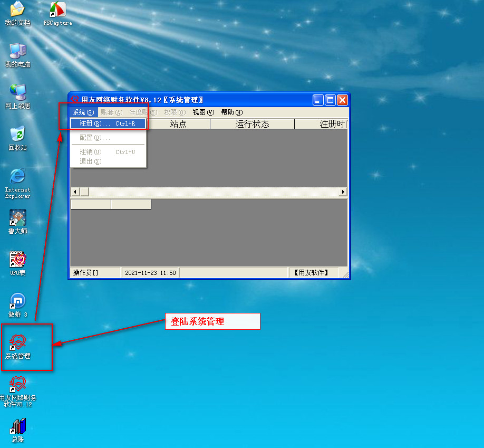Image resolution: width=484 pixels, height=448 pixels.
Task: Launch the FSCapture desktop icon
Action: point(57,11)
